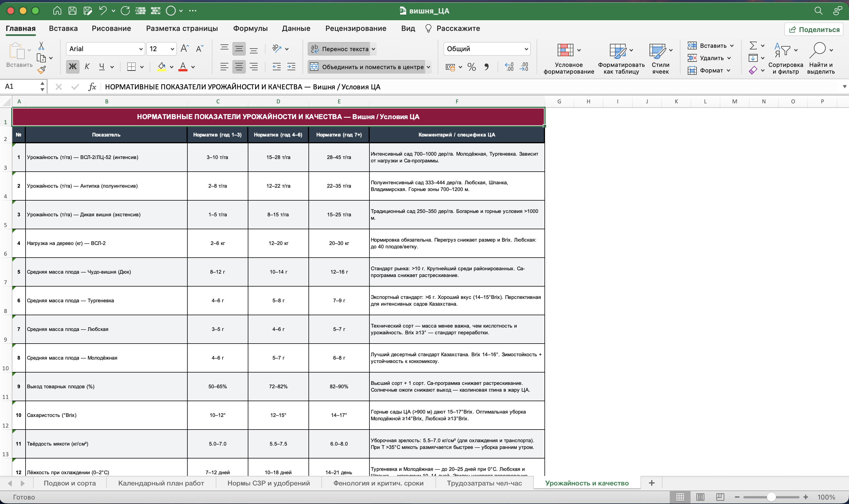Screen dimensions: 849x504
Task: Click the Поделиться share button
Action: (x=814, y=29)
